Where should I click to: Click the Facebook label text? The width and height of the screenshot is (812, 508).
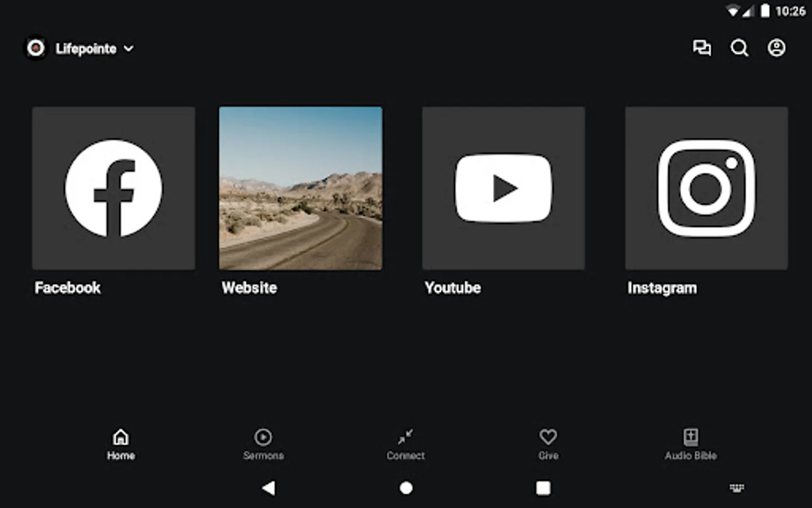point(68,288)
